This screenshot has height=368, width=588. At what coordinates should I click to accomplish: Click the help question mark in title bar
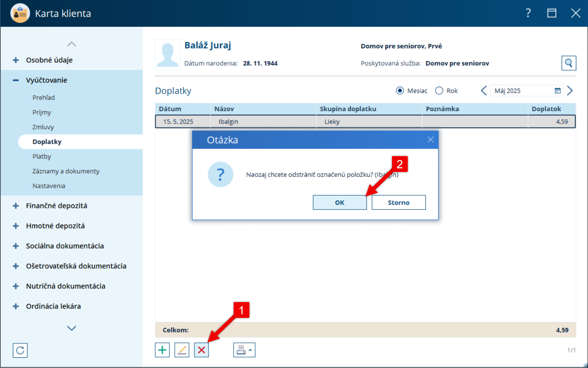pyautogui.click(x=528, y=13)
